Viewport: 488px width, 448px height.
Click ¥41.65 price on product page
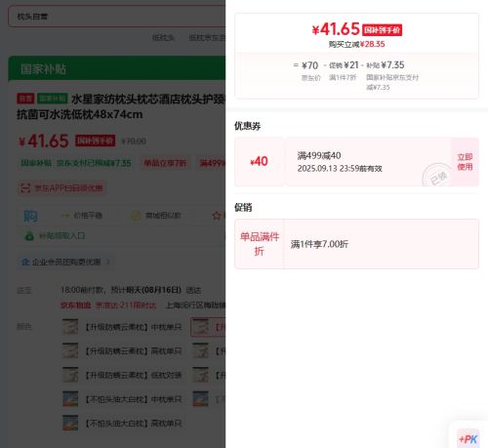click(x=43, y=142)
